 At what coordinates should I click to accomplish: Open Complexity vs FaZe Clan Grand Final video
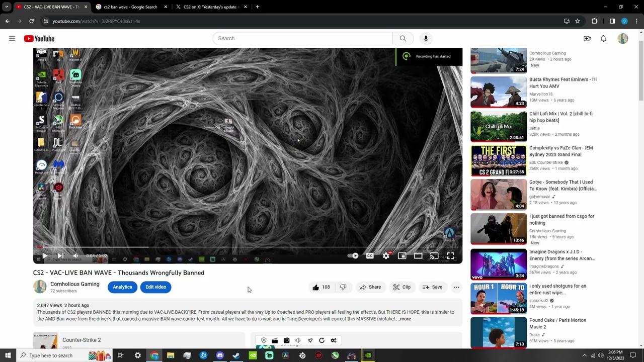534,160
